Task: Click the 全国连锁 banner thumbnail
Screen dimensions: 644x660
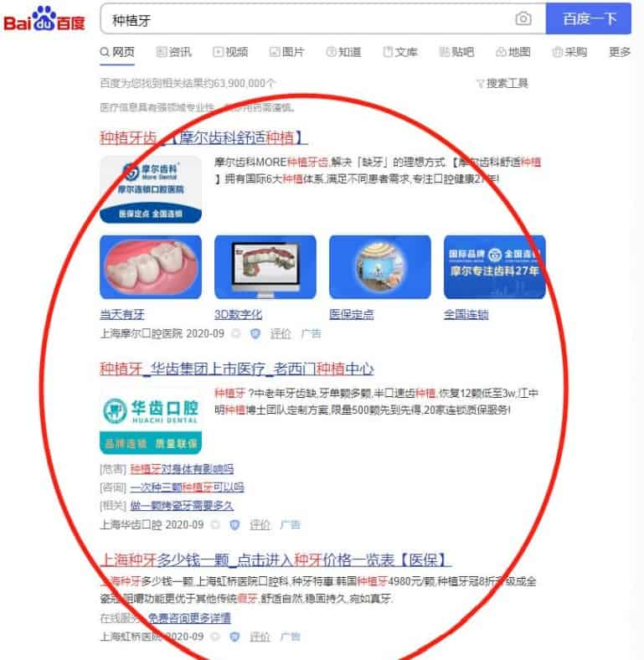Action: 495,267
